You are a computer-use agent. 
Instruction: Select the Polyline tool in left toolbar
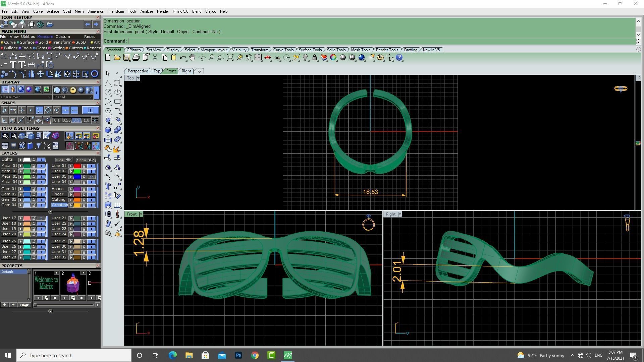(x=108, y=83)
